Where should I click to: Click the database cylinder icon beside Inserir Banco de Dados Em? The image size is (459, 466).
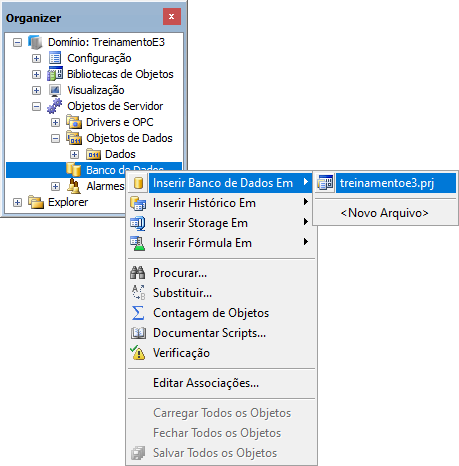tap(138, 183)
